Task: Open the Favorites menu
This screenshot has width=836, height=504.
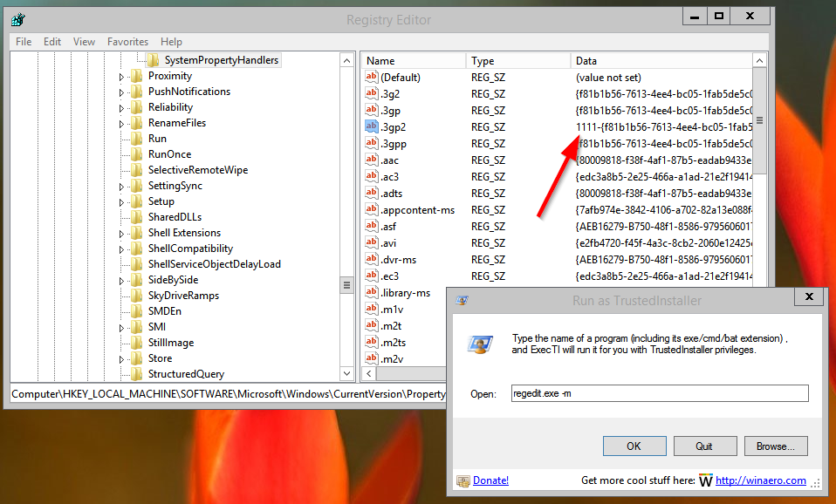Action: click(x=127, y=41)
